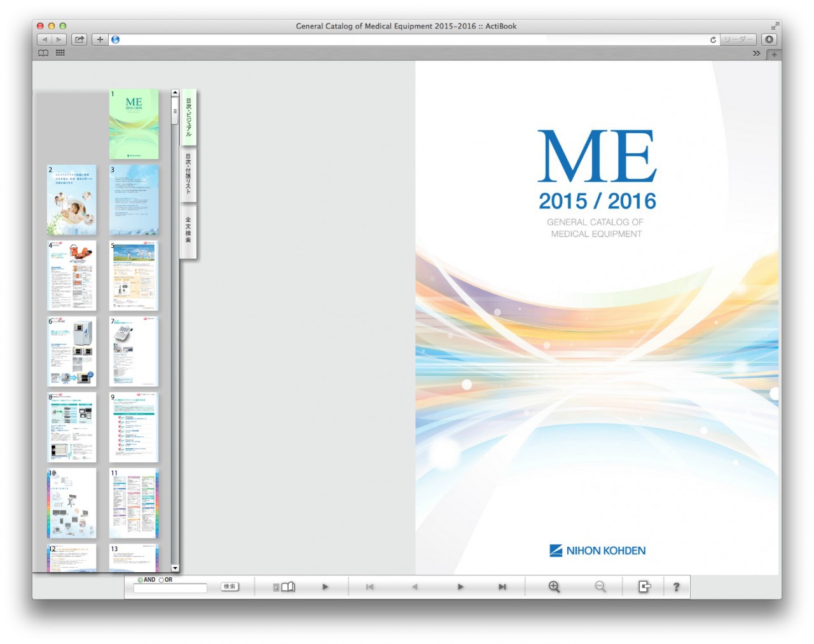Viewport: 814px width, 644px height.
Task: Open page 10 contents thumbnail
Action: coord(72,503)
